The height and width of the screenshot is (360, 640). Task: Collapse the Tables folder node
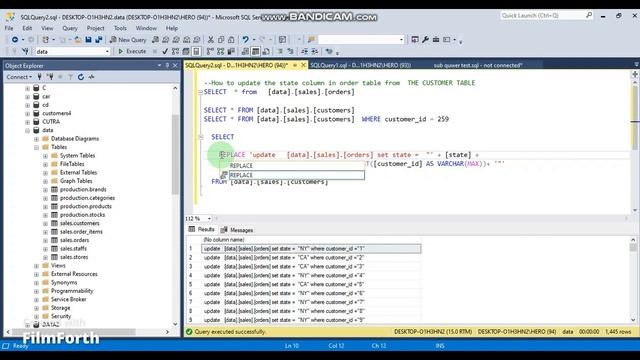(36, 147)
